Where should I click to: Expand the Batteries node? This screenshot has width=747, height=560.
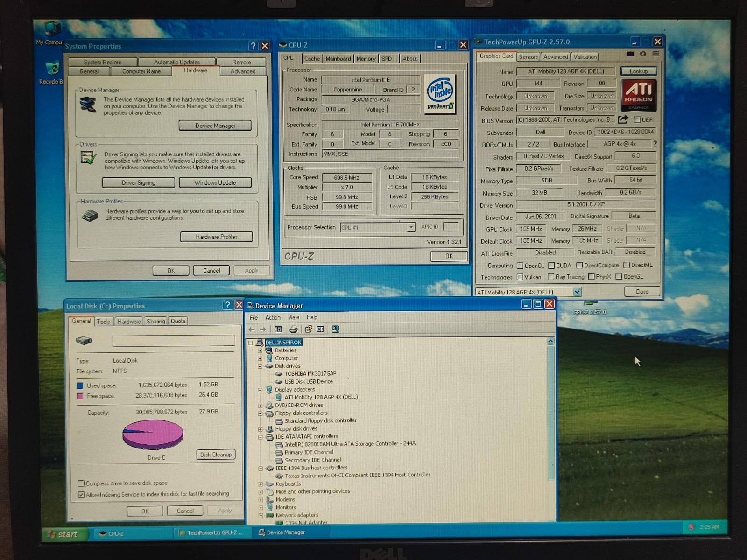[x=260, y=350]
